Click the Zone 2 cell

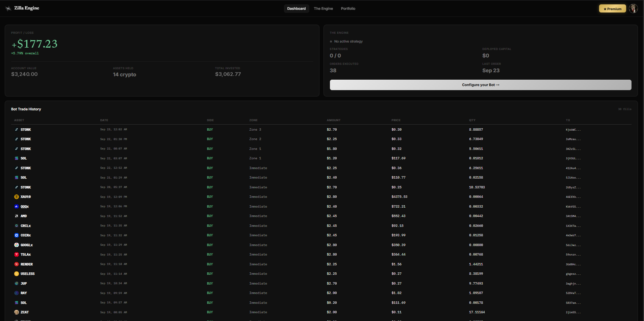[255, 139]
